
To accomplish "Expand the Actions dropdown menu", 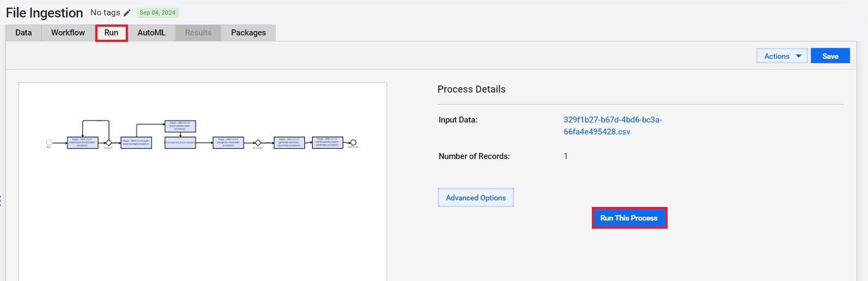I will tap(782, 56).
